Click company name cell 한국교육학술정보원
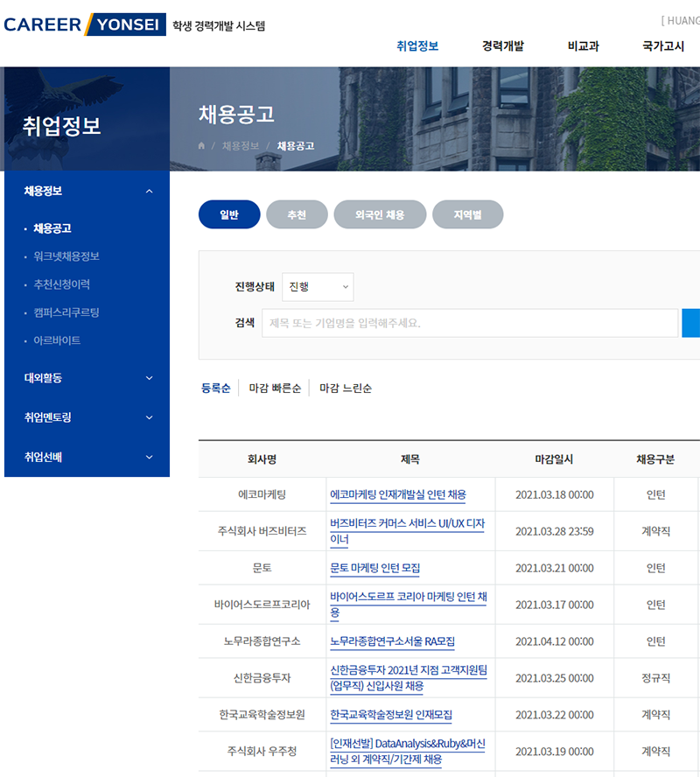This screenshot has height=777, width=700. (262, 715)
